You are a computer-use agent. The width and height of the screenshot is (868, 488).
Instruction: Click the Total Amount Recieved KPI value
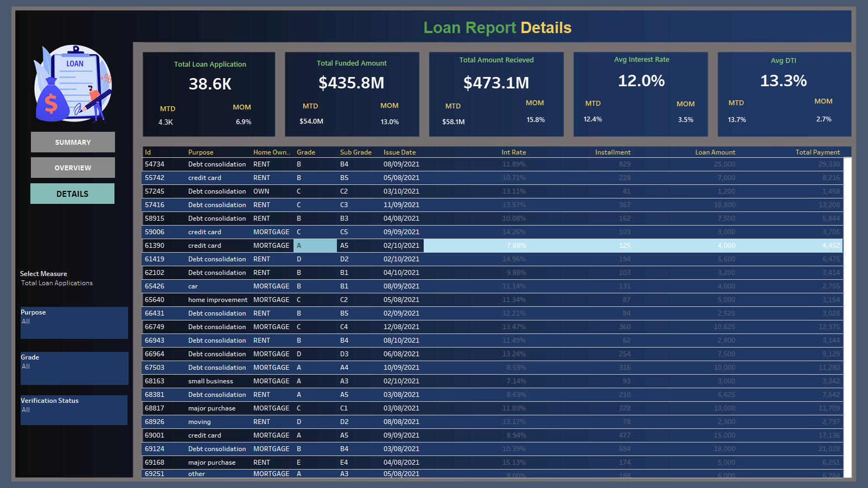pyautogui.click(x=496, y=83)
